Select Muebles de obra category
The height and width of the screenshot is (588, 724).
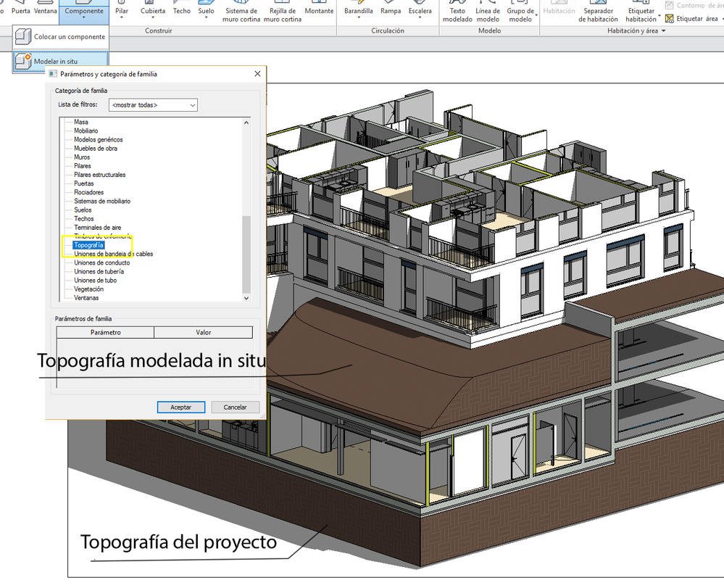pyautogui.click(x=96, y=149)
